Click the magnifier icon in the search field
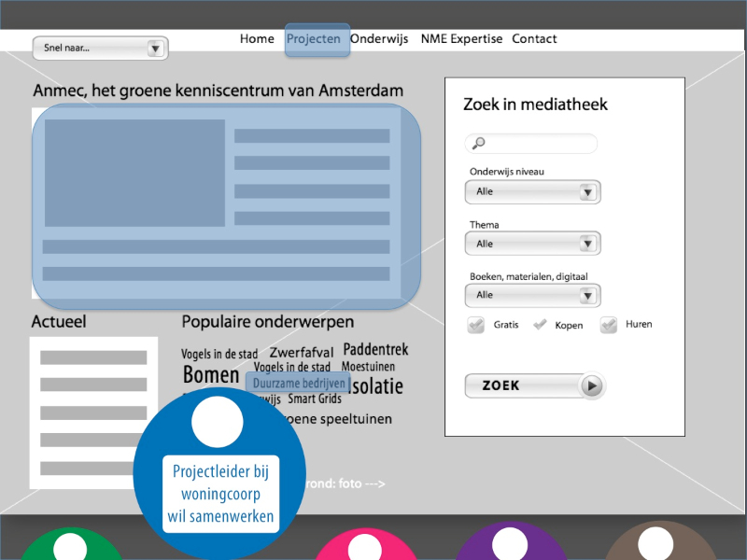 (x=479, y=144)
